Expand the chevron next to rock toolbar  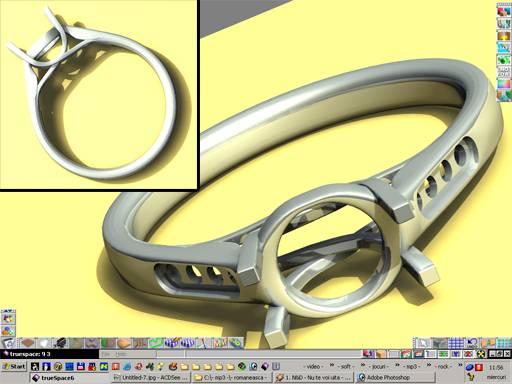point(460,365)
